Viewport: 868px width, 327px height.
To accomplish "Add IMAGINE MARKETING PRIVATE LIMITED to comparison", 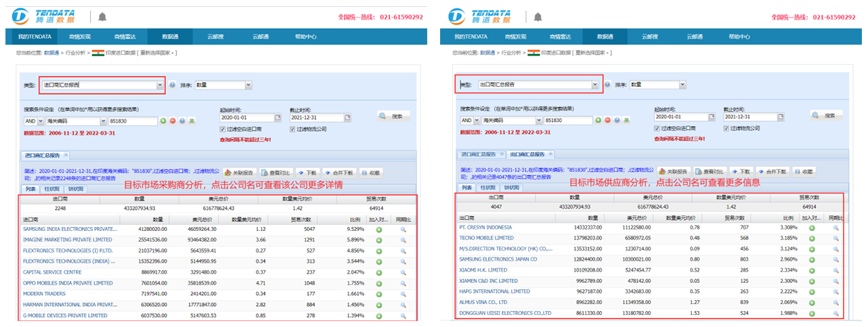I will click(379, 240).
